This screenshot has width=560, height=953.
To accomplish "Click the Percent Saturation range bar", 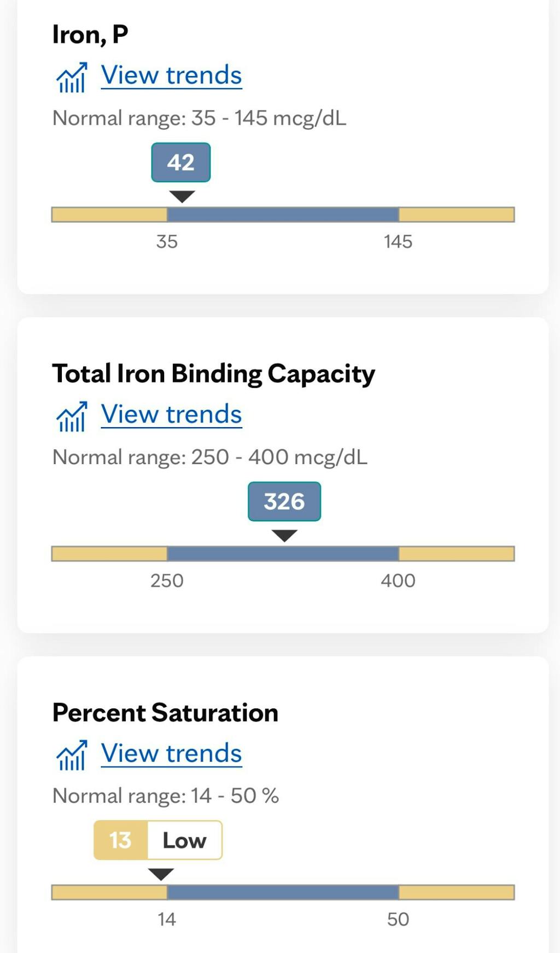I will pyautogui.click(x=283, y=892).
